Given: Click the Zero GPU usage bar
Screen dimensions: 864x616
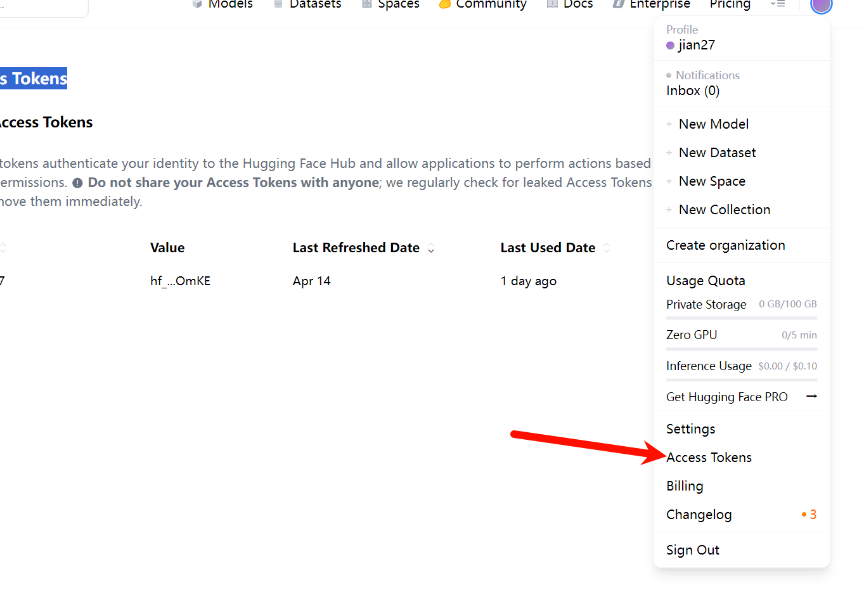Looking at the screenshot, I should [x=742, y=349].
